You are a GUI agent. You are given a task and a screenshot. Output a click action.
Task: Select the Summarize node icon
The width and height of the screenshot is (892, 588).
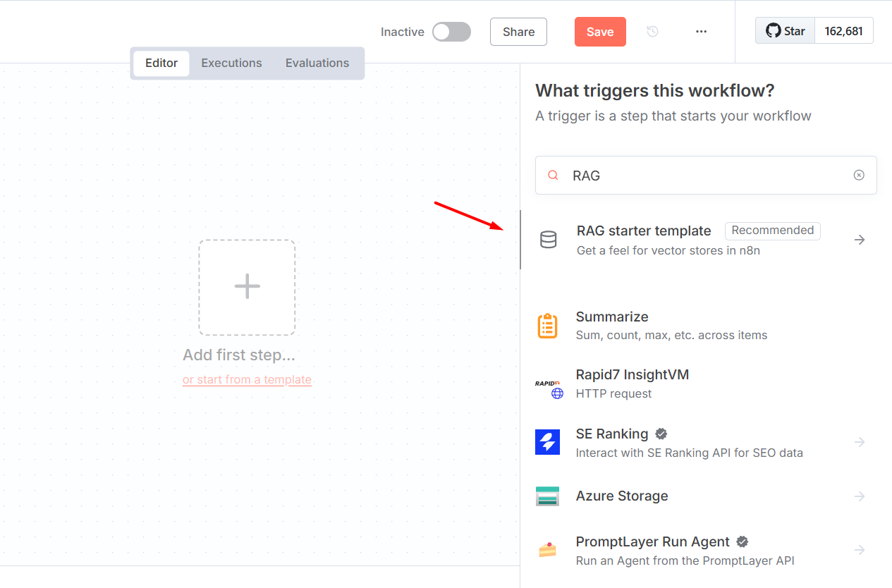548,325
